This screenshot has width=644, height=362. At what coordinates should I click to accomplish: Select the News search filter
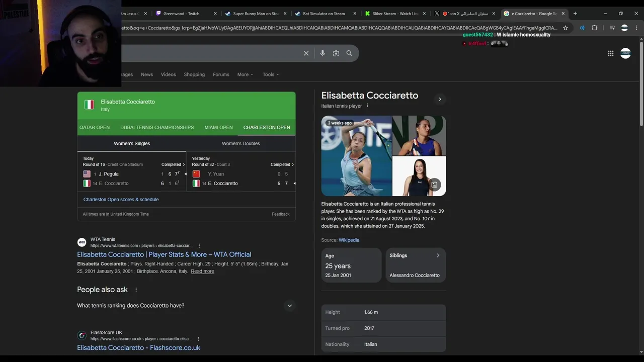pos(147,74)
